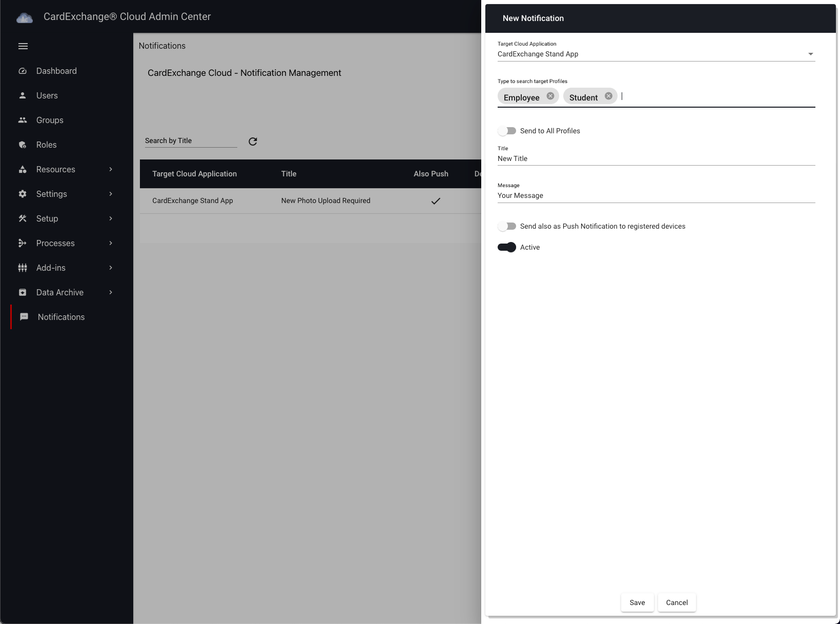Screen dimensions: 840x624
Task: Enable Send also as Push Notification
Action: tap(507, 227)
